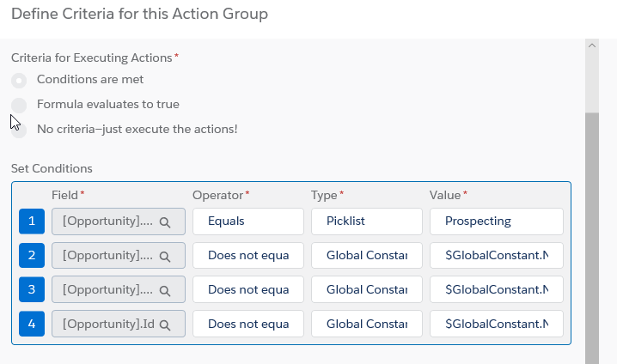Viewport: 617px width, 364px height.
Task: Open the 'Does not equal' operator dropdown in row 2
Action: (248, 256)
